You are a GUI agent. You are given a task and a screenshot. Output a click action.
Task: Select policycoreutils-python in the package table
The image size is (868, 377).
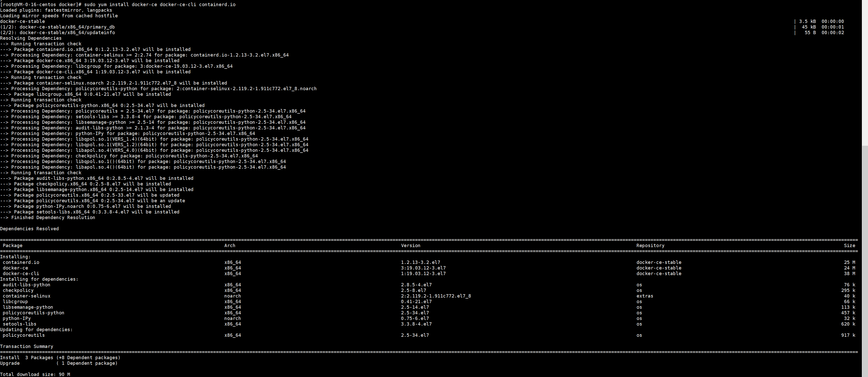point(33,313)
